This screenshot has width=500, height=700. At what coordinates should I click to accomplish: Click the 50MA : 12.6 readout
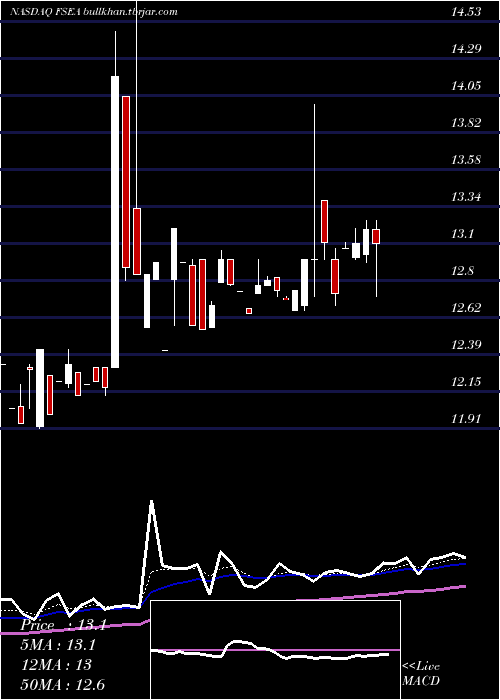(x=62, y=684)
